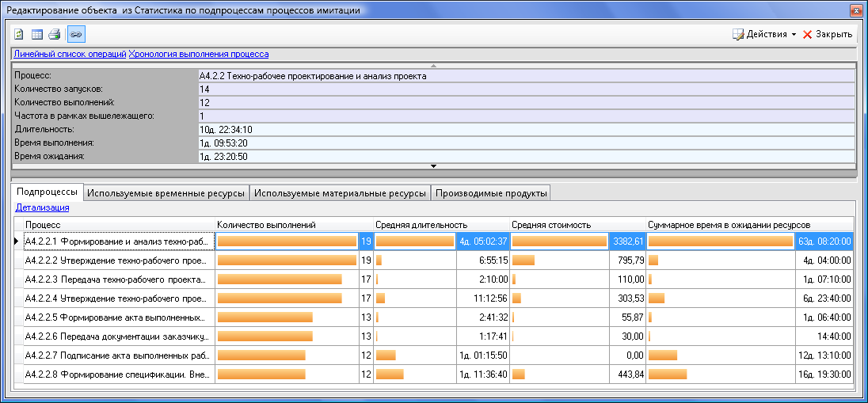Toggle the chain link icon
Image resolution: width=868 pixels, height=403 pixels.
pyautogui.click(x=76, y=34)
